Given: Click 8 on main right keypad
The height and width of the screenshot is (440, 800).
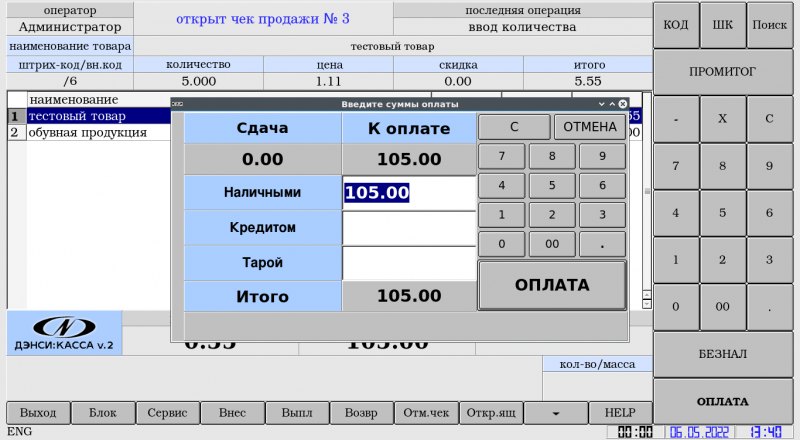Looking at the screenshot, I should pos(722,166).
